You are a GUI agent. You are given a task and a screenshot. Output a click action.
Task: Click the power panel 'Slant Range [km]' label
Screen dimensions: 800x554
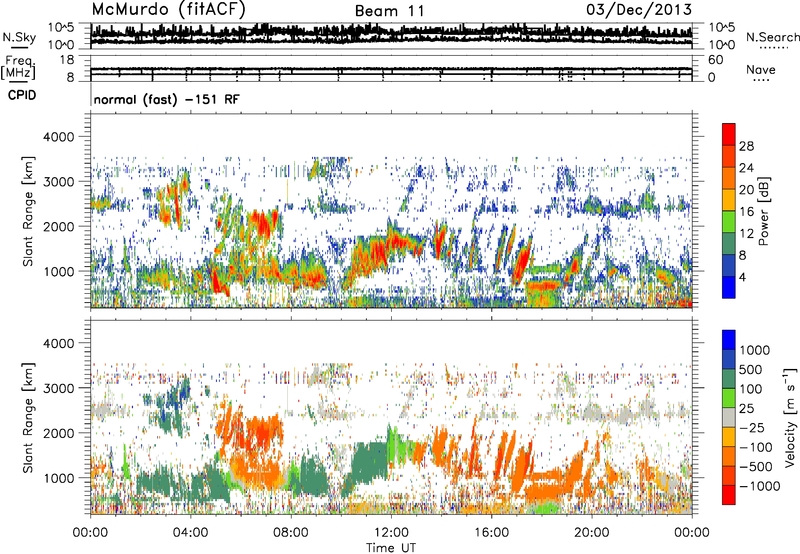pos(28,211)
